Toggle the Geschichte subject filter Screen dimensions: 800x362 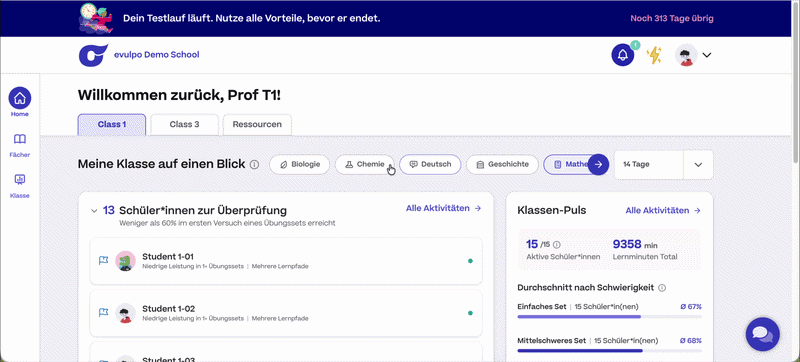[502, 164]
